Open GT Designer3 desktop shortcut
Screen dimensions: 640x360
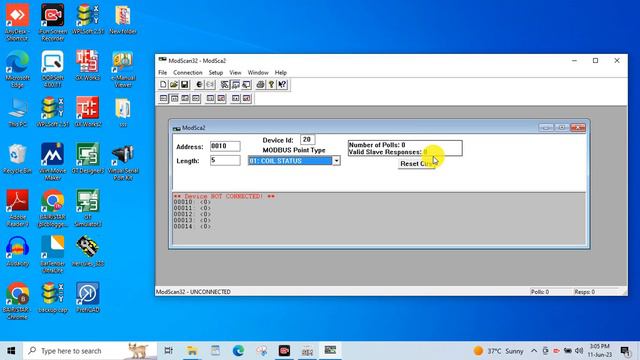pyautogui.click(x=88, y=159)
